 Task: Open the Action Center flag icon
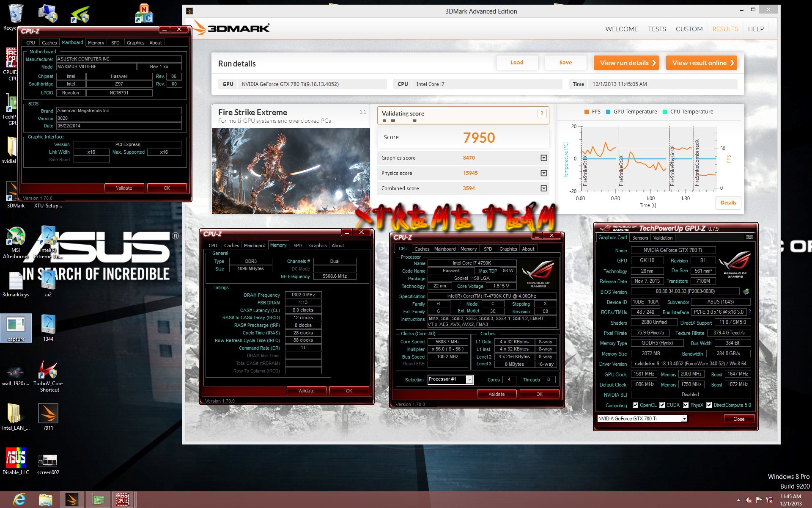[x=759, y=500]
